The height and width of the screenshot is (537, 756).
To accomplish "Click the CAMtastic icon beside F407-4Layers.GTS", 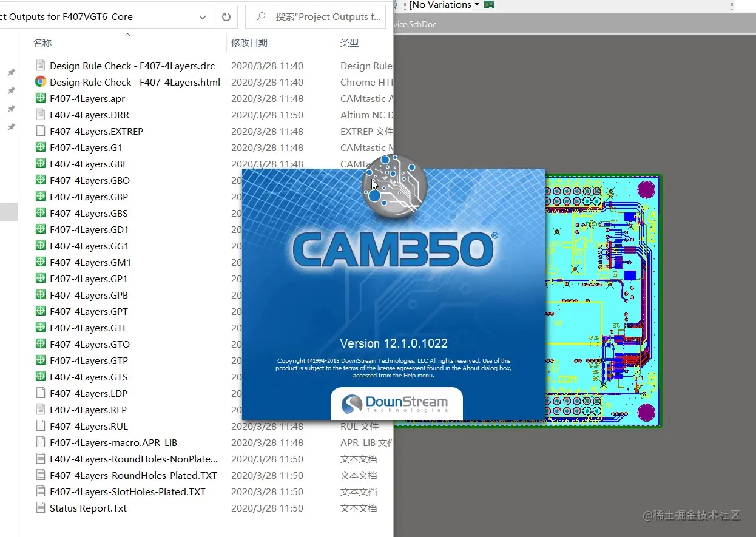I will (x=41, y=377).
